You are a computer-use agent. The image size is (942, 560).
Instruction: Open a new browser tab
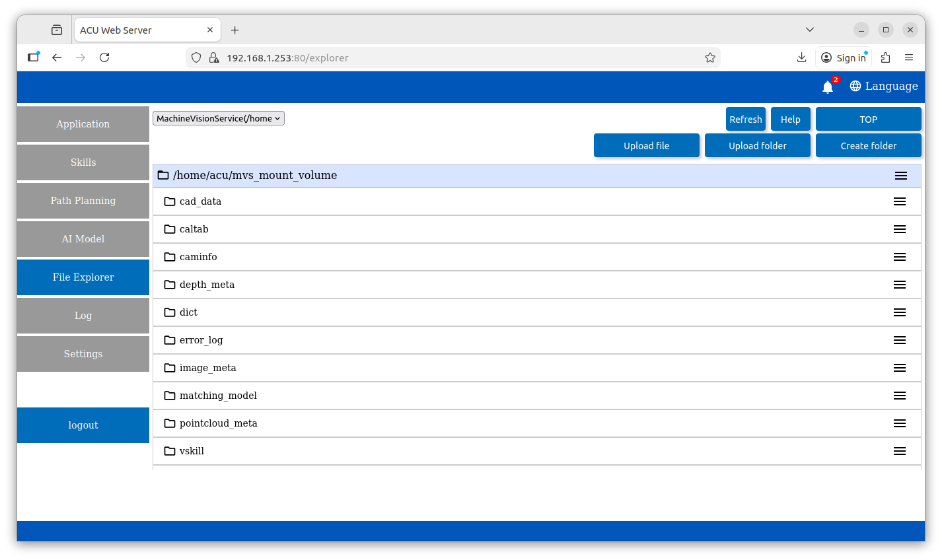pyautogui.click(x=235, y=30)
